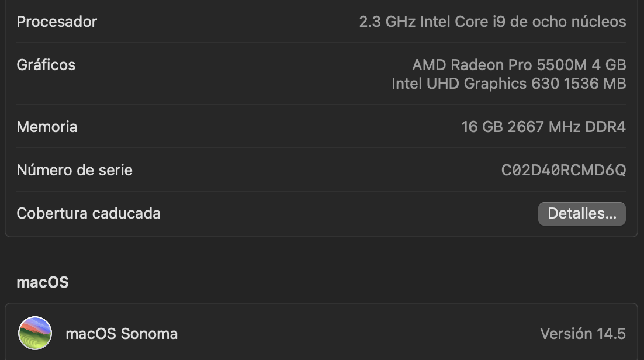The image size is (644, 360).
Task: Select the Intel UHD Graphics 630 line
Action: click(x=508, y=84)
